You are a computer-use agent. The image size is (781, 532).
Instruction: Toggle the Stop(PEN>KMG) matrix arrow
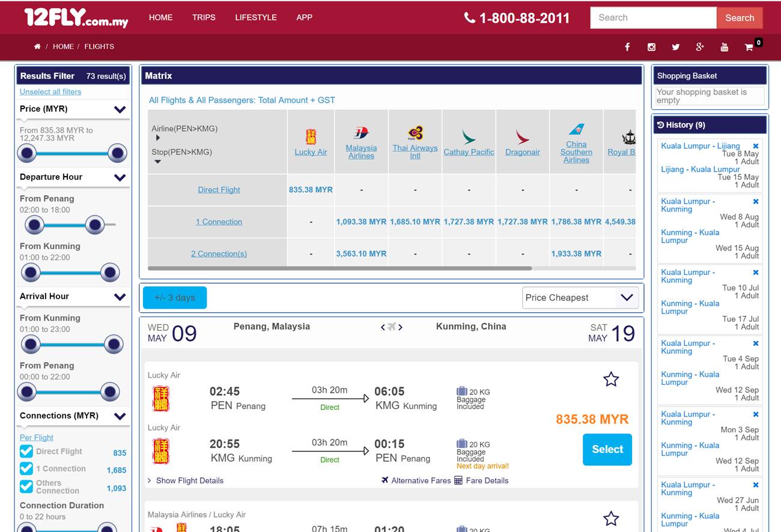click(x=157, y=162)
